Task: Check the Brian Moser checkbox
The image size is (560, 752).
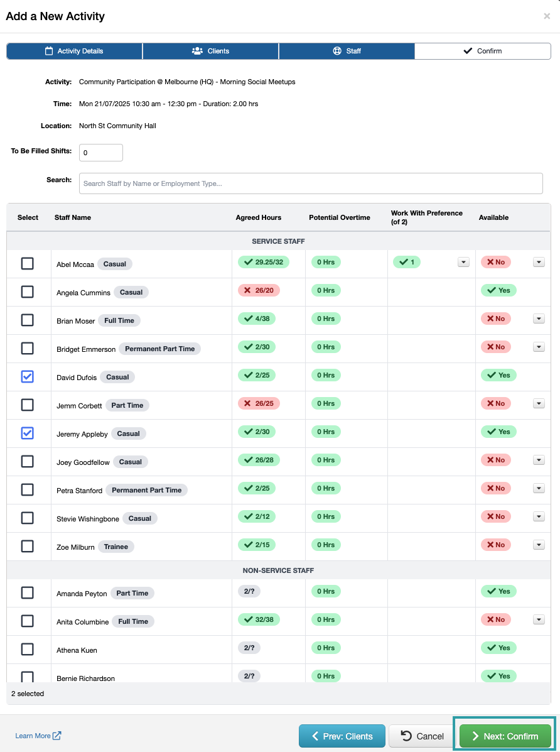Action: coord(28,320)
